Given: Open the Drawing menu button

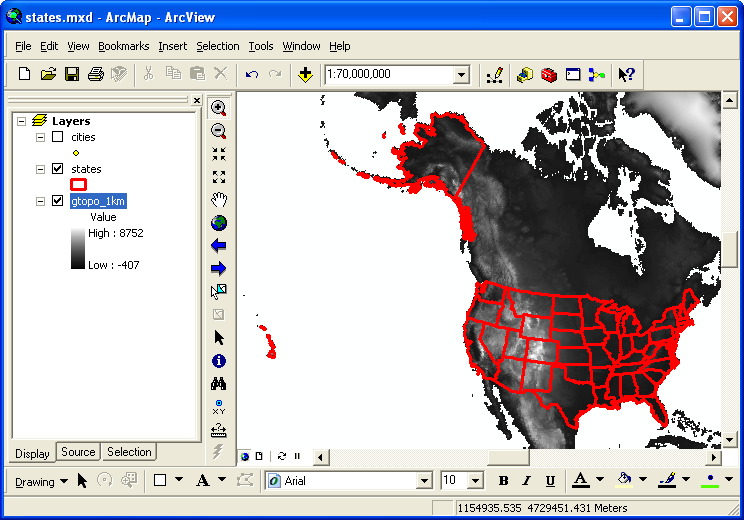Looking at the screenshot, I should [41, 481].
